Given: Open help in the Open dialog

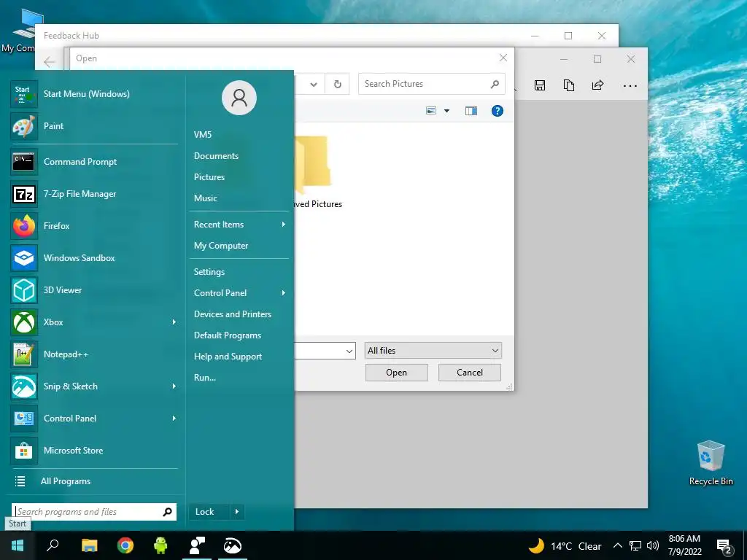Looking at the screenshot, I should 497,111.
